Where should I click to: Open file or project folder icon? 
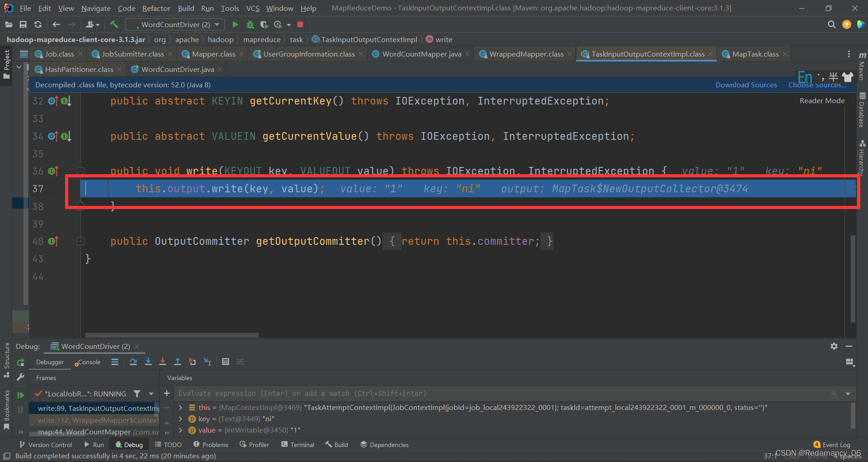point(9,24)
